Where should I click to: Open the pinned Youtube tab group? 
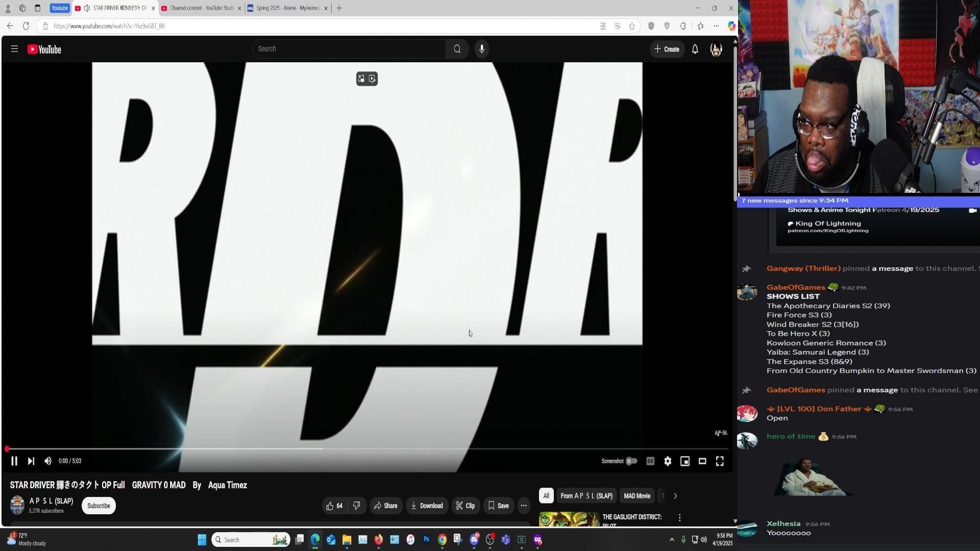[x=60, y=8]
